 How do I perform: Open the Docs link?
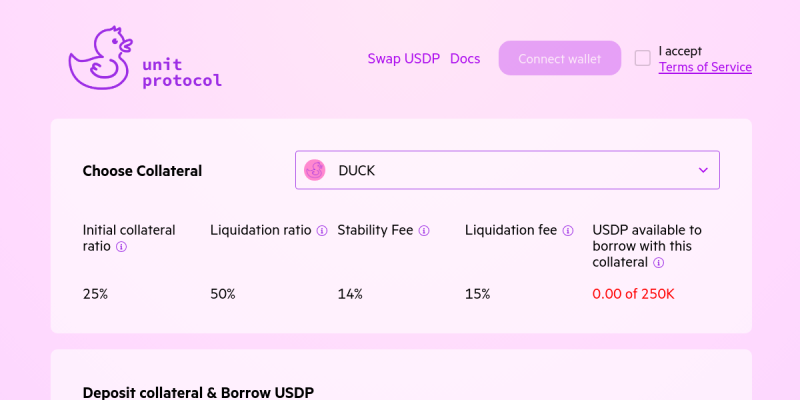[465, 59]
